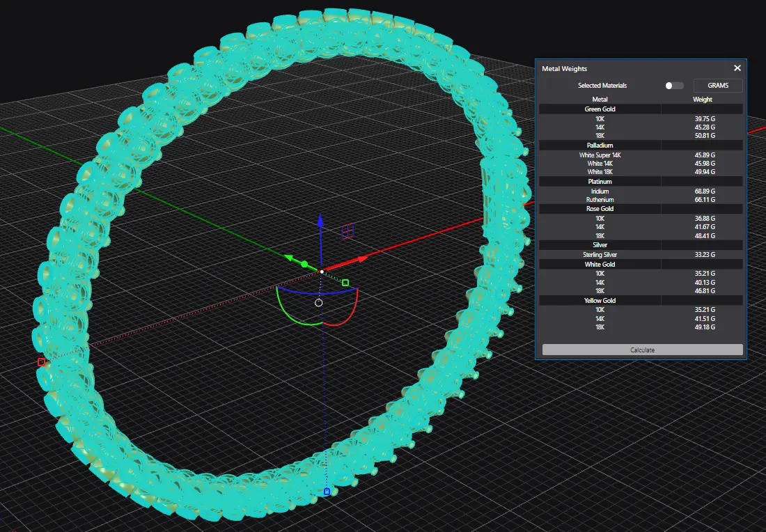Click the Yellow Gold group header
The width and height of the screenshot is (766, 532).
(600, 301)
